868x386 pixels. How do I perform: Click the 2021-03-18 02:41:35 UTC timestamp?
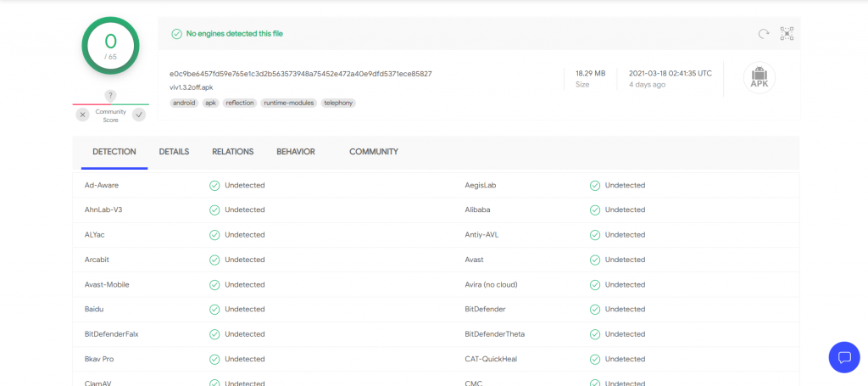[670, 73]
